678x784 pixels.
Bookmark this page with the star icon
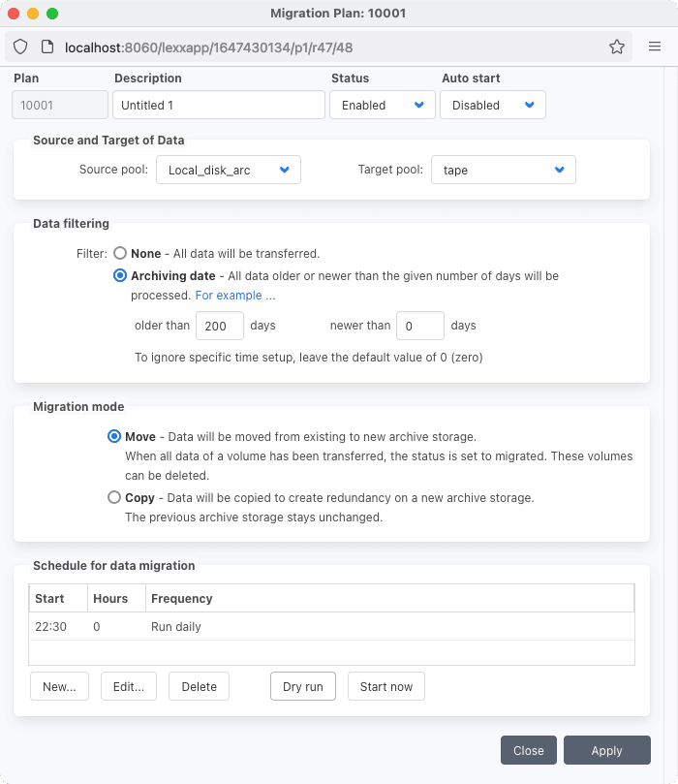pyautogui.click(x=617, y=47)
